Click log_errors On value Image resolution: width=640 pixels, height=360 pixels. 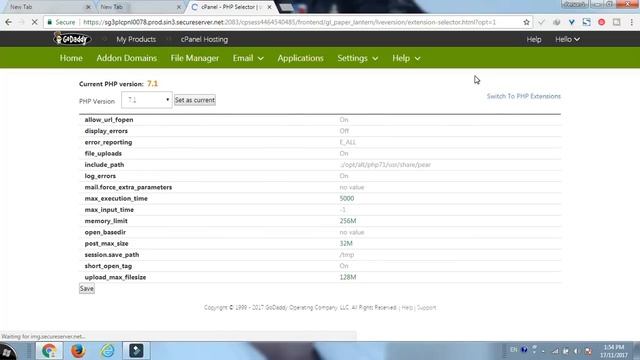(x=344, y=176)
